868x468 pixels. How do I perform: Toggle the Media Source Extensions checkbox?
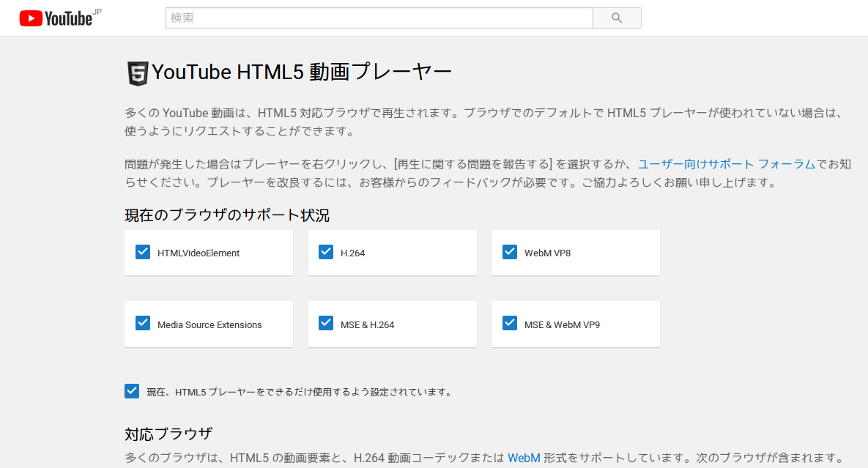pyautogui.click(x=143, y=324)
